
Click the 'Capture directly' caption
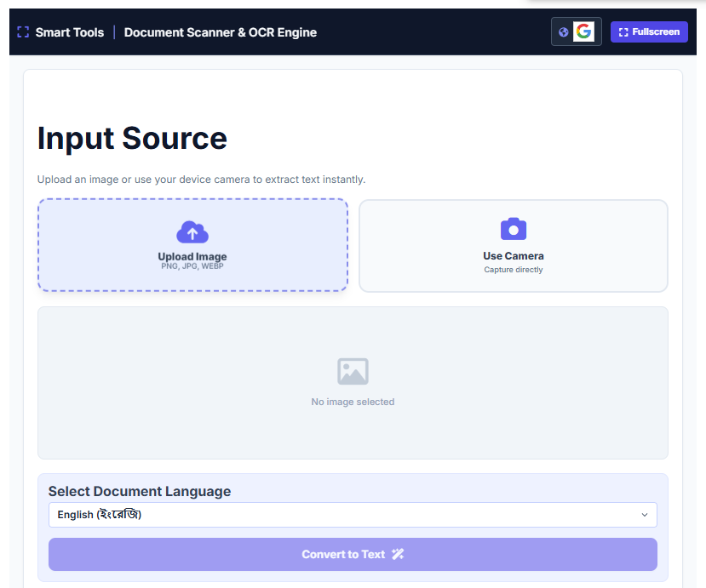514,270
